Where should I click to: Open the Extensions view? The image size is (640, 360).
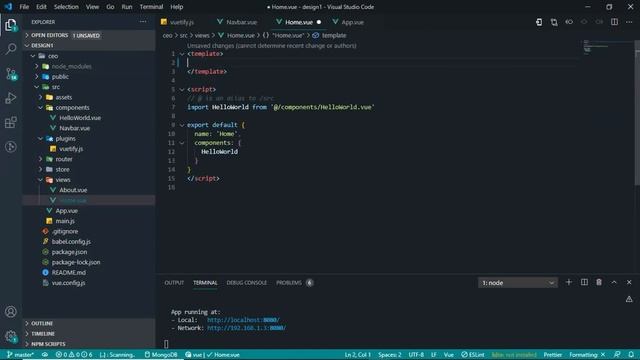[x=11, y=122]
